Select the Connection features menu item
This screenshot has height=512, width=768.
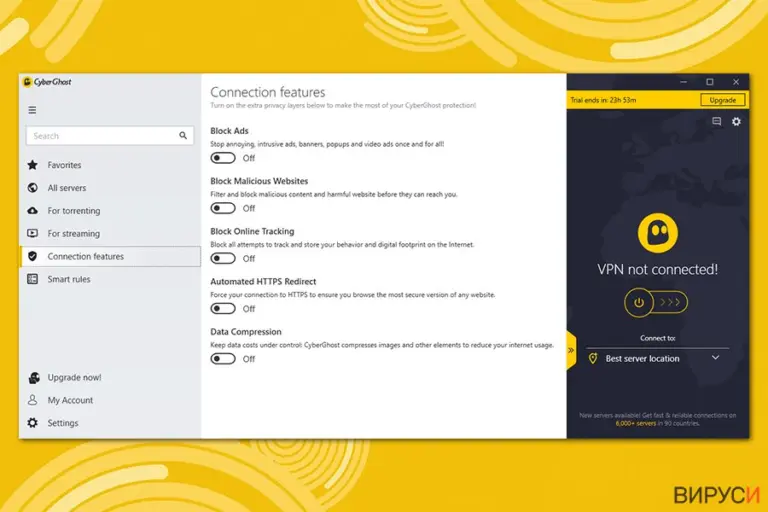tap(111, 256)
